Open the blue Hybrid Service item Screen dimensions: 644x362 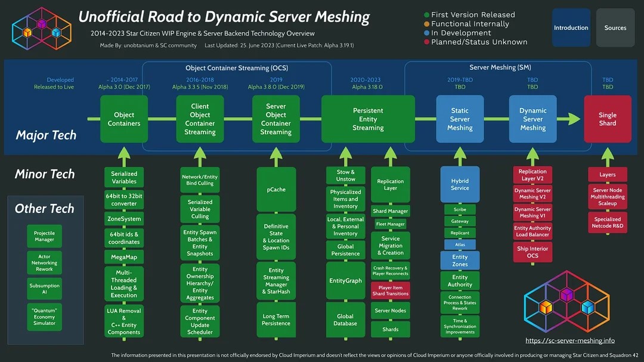click(x=460, y=184)
